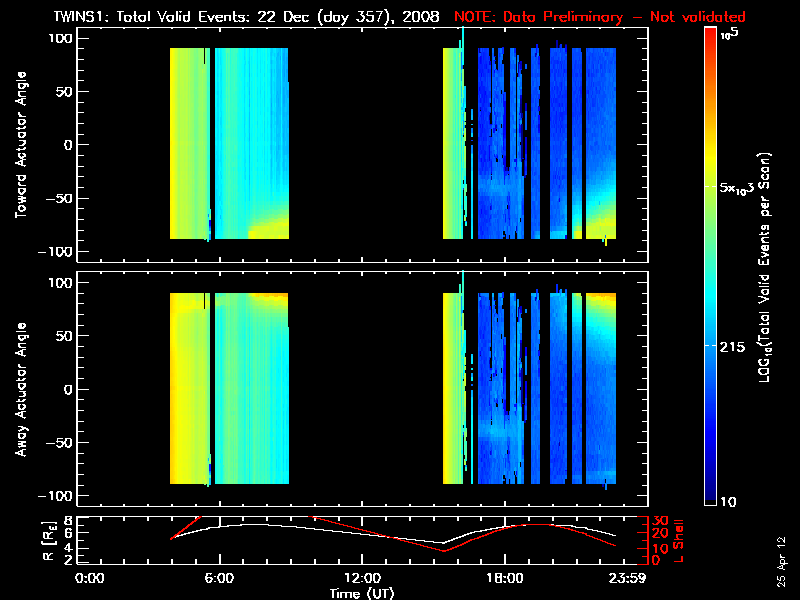The width and height of the screenshot is (800, 600).
Task: Select the 215 label beside the colorbar
Action: click(x=735, y=345)
